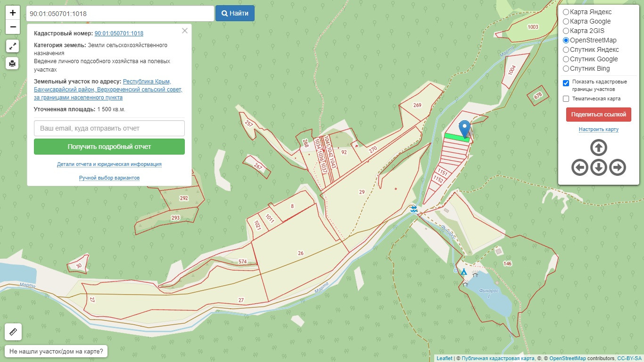Pan the map up with arrow
Screen dimensions: 644x362
point(599,148)
